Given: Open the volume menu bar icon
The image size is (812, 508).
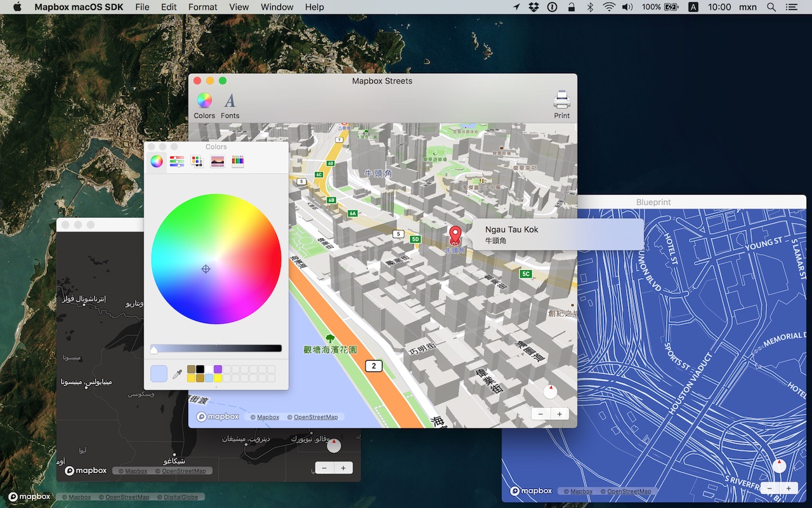Looking at the screenshot, I should click(627, 7).
